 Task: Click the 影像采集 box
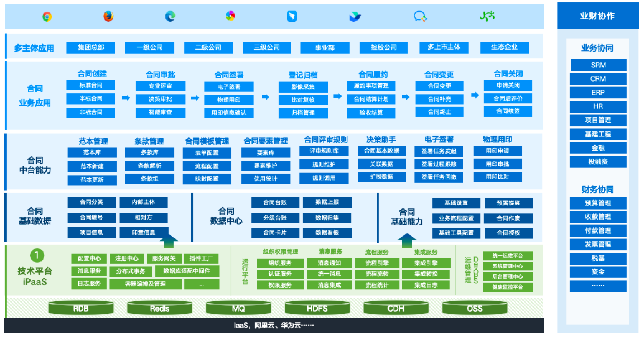pos(303,87)
